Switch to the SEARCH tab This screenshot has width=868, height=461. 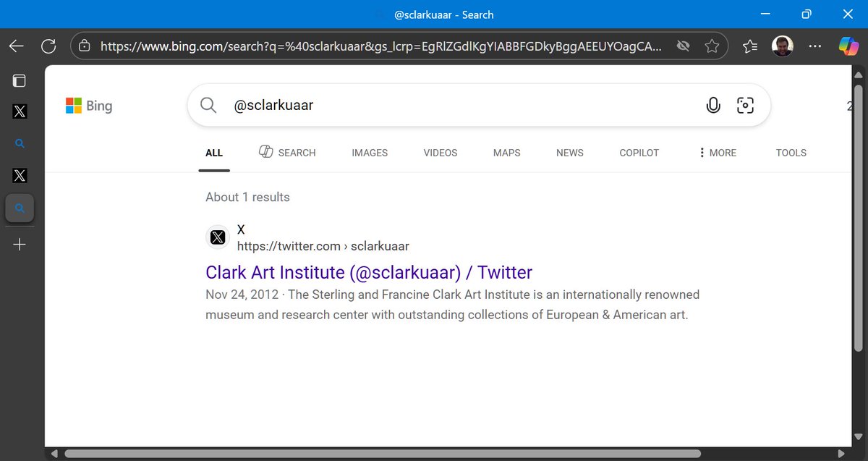coord(287,152)
